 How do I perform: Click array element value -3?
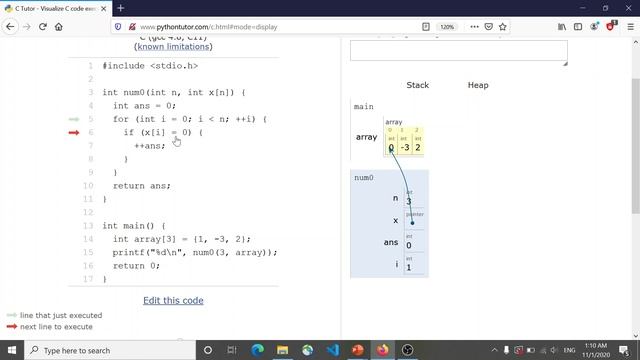click(404, 147)
